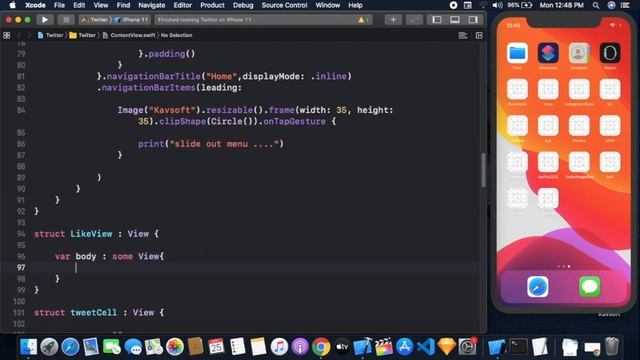Open the Product menu
The height and width of the screenshot is (360, 640).
coord(212,5)
